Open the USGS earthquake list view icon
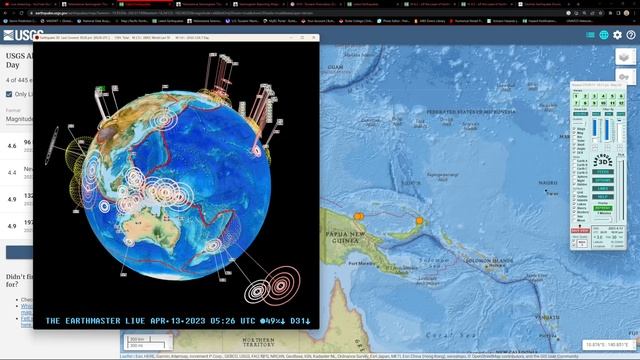The height and width of the screenshot is (360, 640). click(590, 35)
